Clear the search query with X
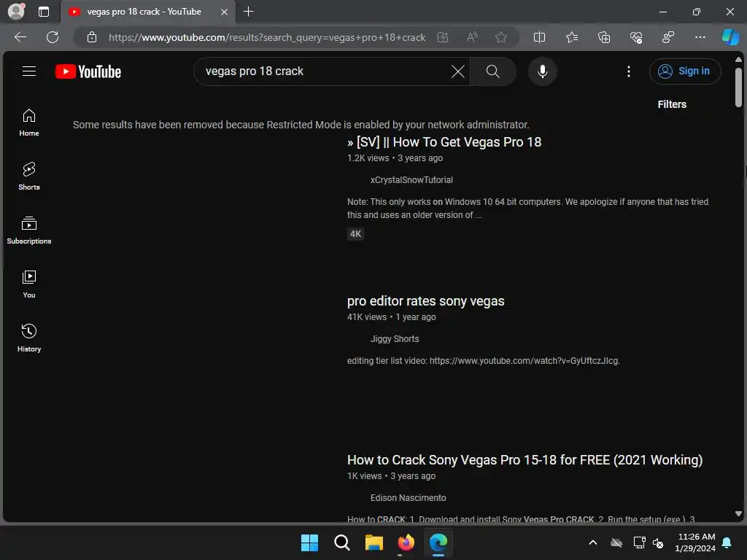This screenshot has width=747, height=560. point(458,71)
